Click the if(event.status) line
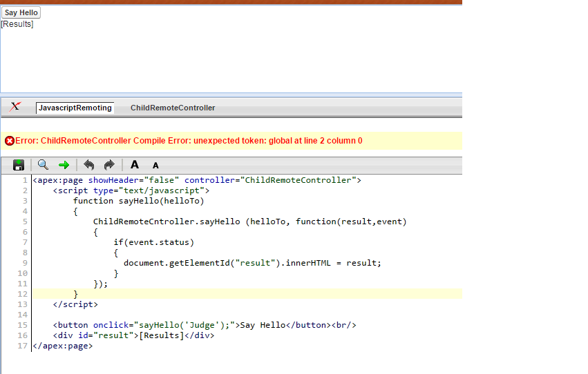588x374 pixels. [x=154, y=242]
